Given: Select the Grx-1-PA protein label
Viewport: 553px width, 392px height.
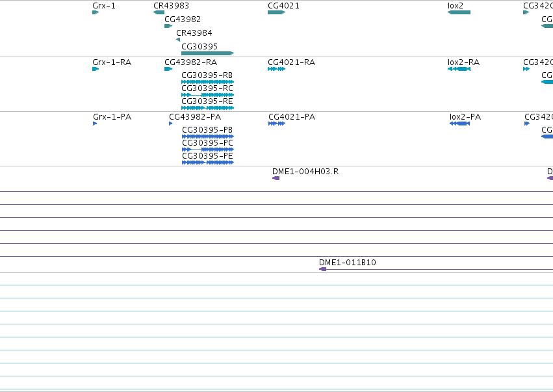Looking at the screenshot, I should click(x=112, y=117).
